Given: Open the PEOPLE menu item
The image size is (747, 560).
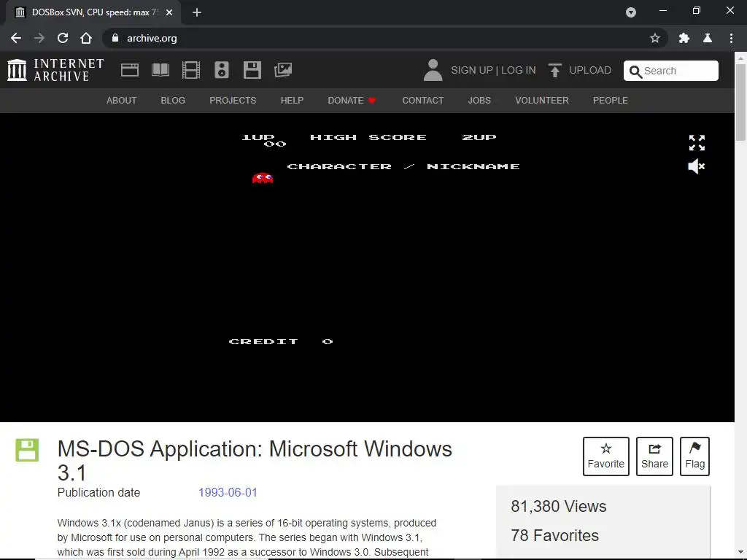Looking at the screenshot, I should [611, 101].
